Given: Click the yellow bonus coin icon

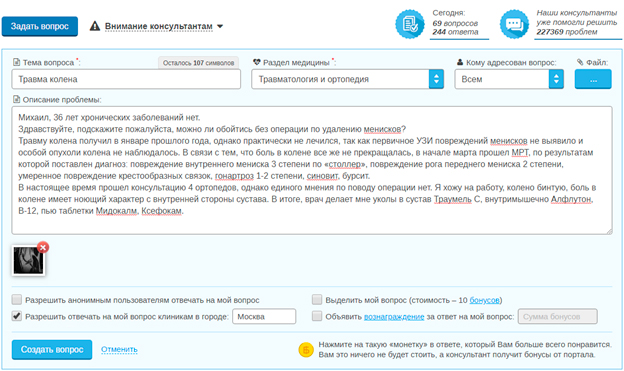Looking at the screenshot, I should (306, 350).
